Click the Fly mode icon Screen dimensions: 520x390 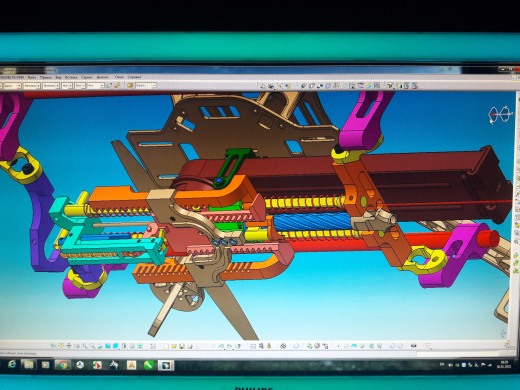point(53,346)
